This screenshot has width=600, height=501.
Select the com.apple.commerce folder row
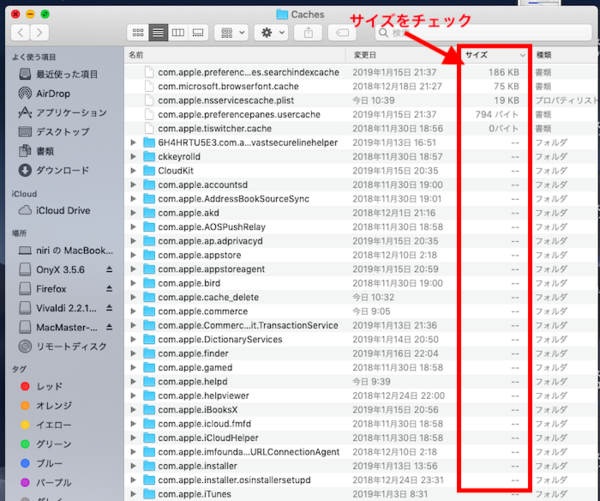click(360, 311)
